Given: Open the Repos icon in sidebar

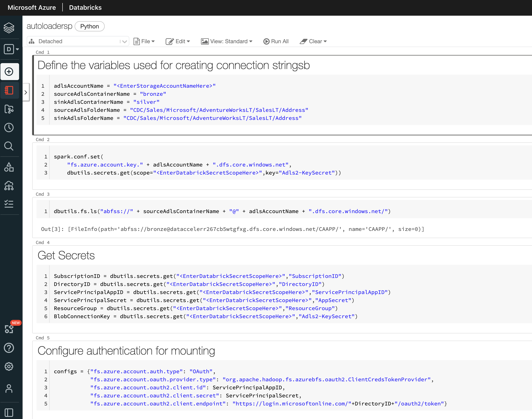Looking at the screenshot, I should [x=9, y=109].
